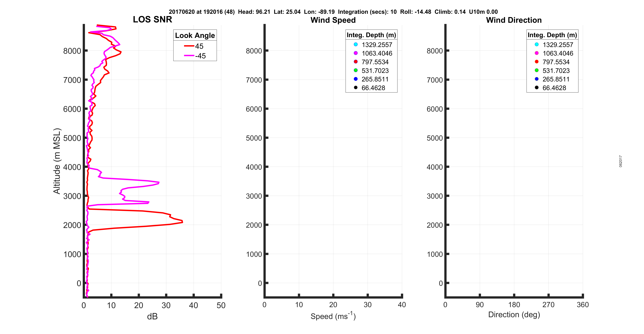Click the dB x-axis label
Image resolution: width=644 pixels, height=334 pixels.
(x=152, y=316)
